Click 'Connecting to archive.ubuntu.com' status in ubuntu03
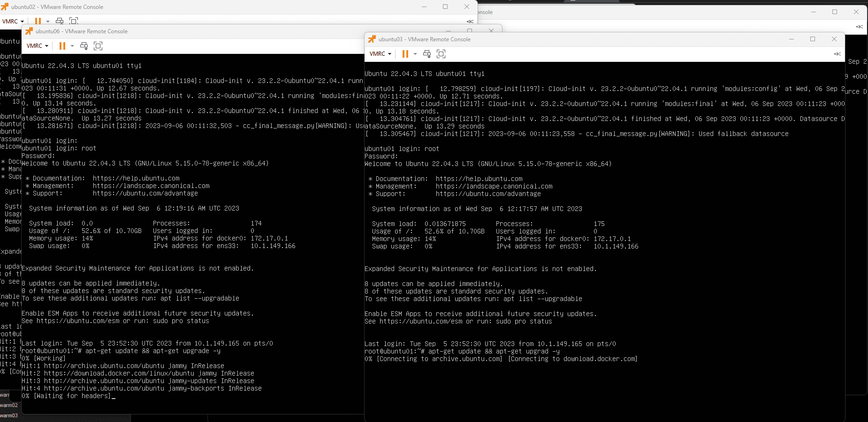This screenshot has width=868, height=422. pos(440,359)
